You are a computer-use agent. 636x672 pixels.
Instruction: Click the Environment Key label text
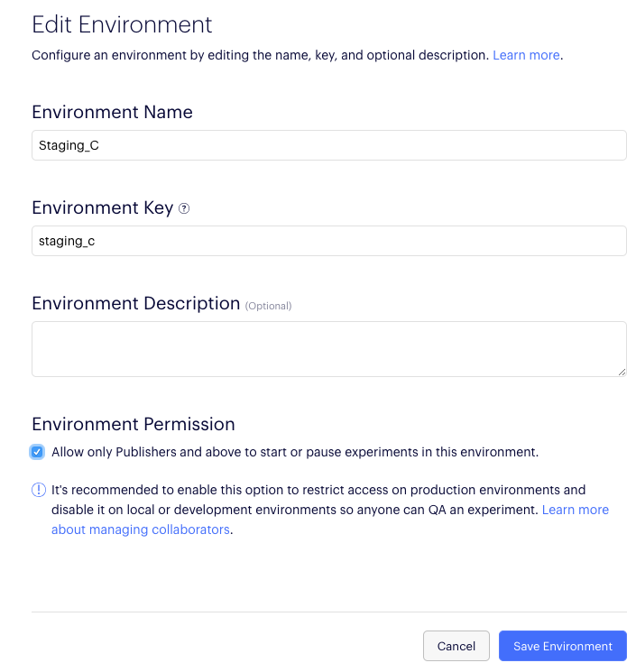[102, 207]
